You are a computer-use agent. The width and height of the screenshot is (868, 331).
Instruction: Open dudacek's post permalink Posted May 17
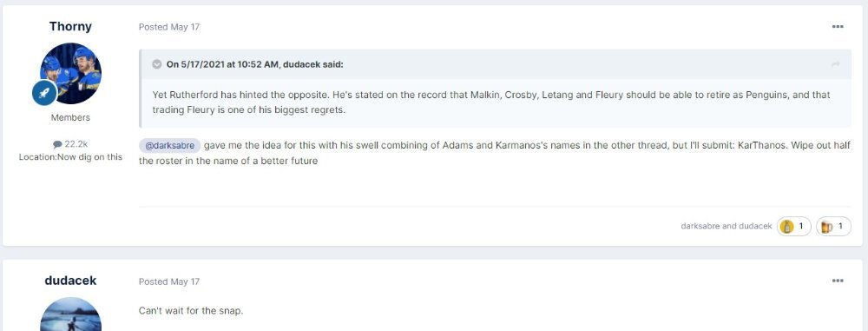coord(169,281)
